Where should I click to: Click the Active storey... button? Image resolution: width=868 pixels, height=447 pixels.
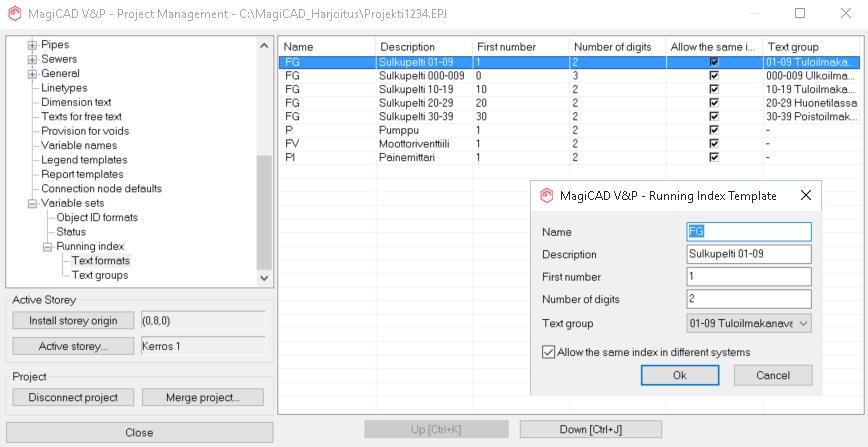pos(73,346)
